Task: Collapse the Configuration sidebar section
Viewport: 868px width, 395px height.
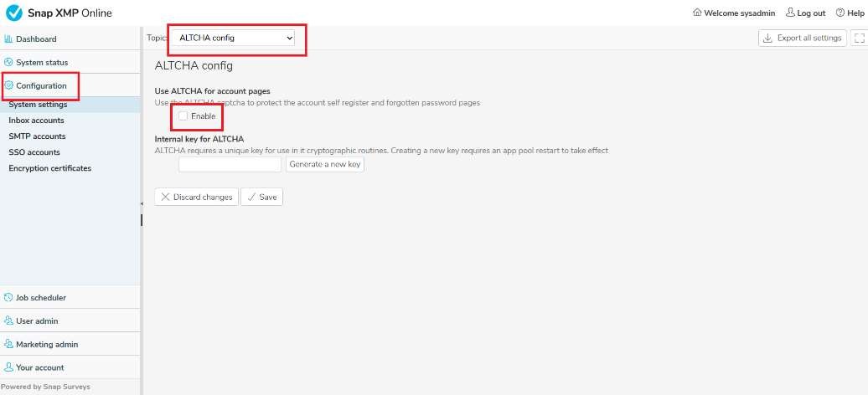Action: (41, 85)
